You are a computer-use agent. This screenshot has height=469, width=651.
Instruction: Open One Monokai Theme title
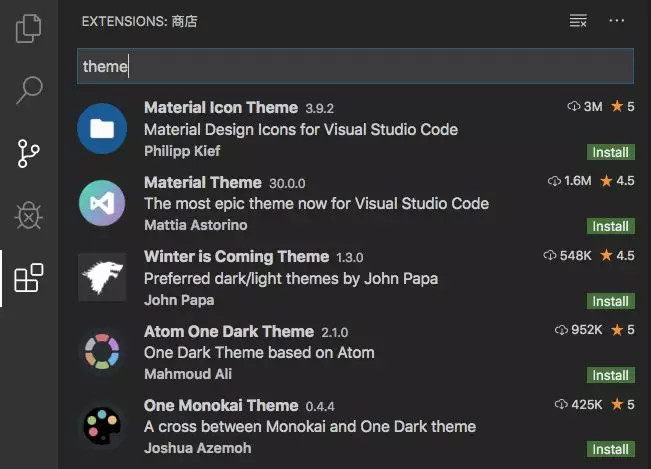point(221,405)
